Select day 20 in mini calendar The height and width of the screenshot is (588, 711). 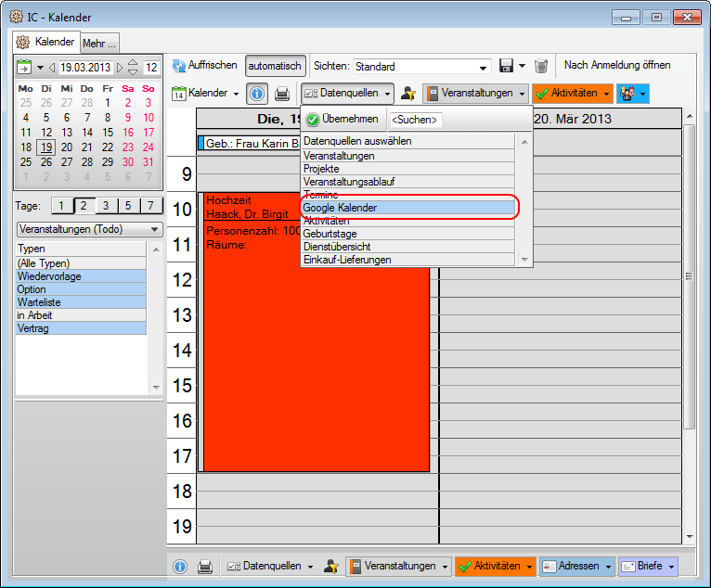click(x=67, y=147)
